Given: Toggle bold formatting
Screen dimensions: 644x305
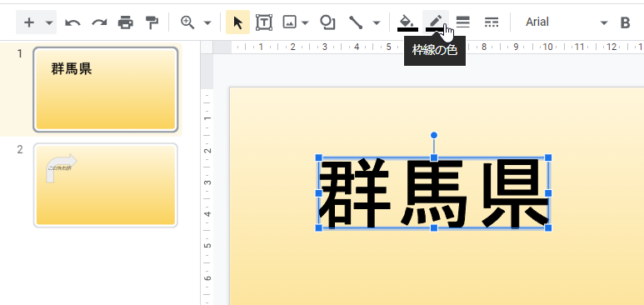Looking at the screenshot, I should [x=625, y=22].
